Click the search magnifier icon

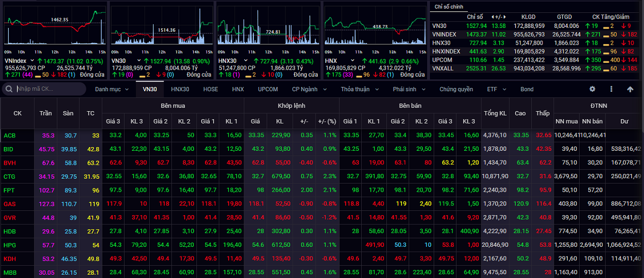[x=10, y=89]
